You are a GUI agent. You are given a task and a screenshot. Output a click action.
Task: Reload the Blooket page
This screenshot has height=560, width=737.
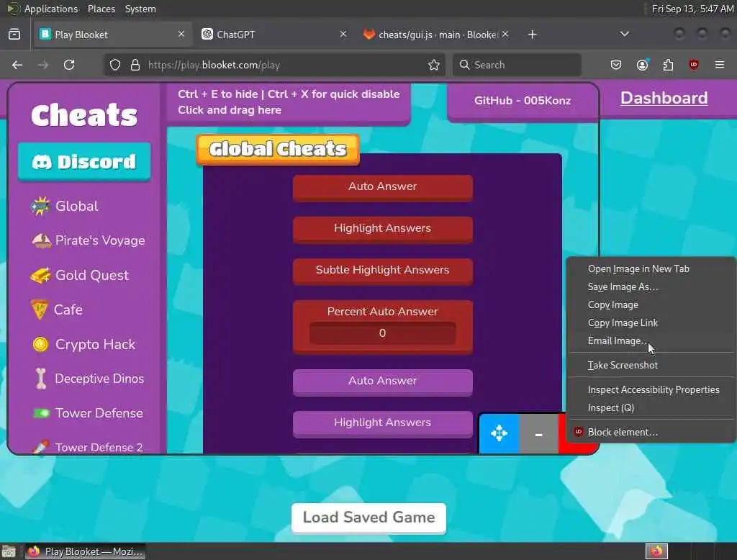point(69,65)
